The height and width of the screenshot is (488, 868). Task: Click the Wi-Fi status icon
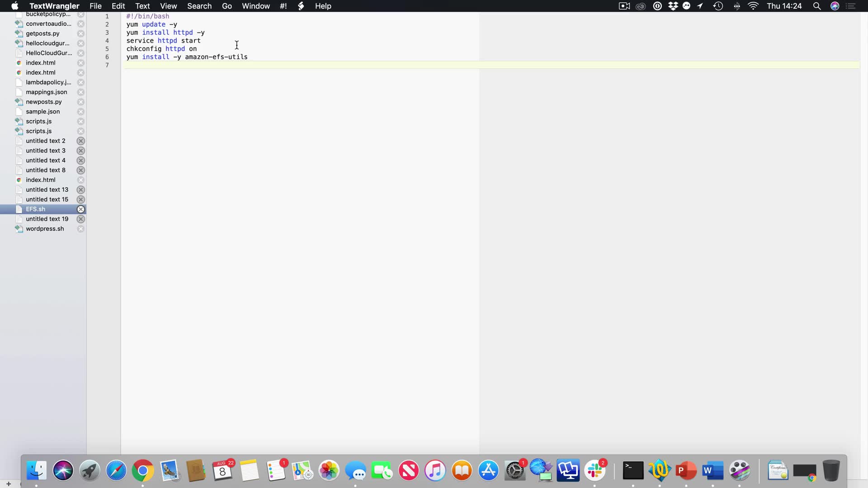(753, 6)
